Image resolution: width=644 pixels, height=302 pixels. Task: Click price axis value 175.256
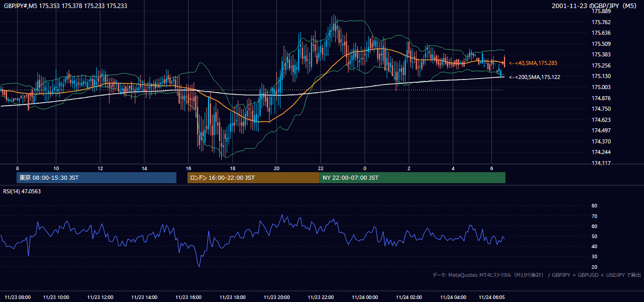click(x=601, y=65)
